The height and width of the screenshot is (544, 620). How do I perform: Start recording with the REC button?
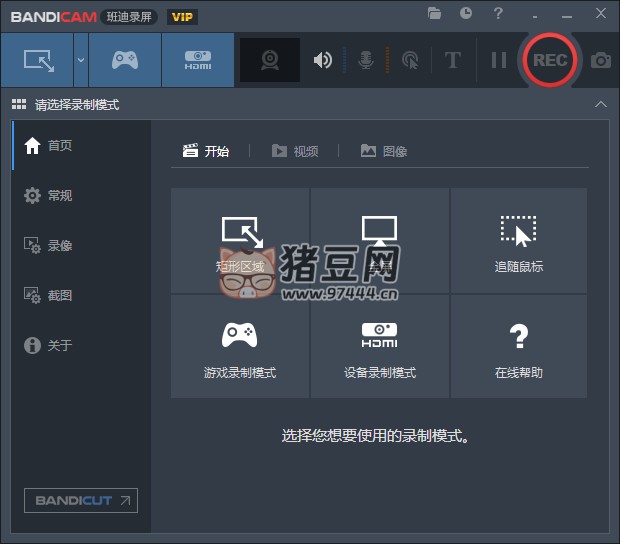tap(550, 60)
